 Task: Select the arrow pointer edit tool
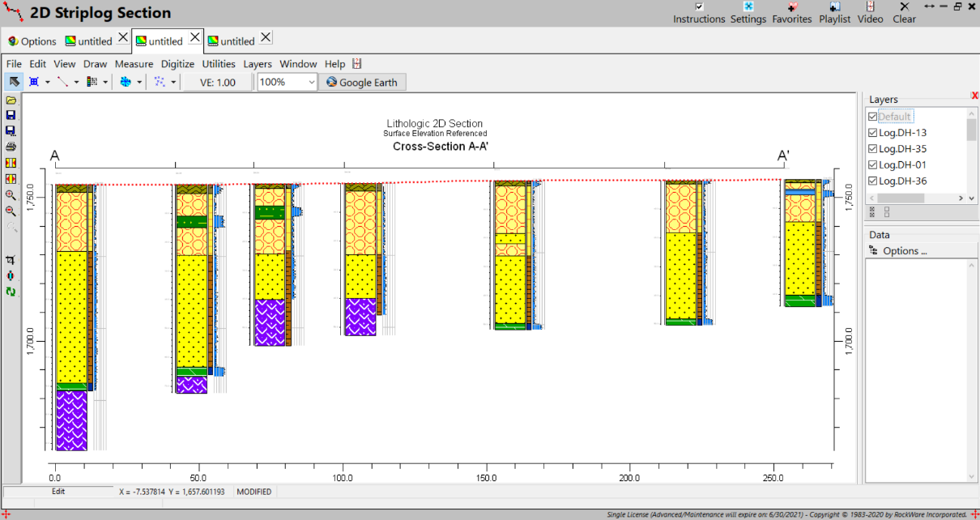[x=14, y=82]
